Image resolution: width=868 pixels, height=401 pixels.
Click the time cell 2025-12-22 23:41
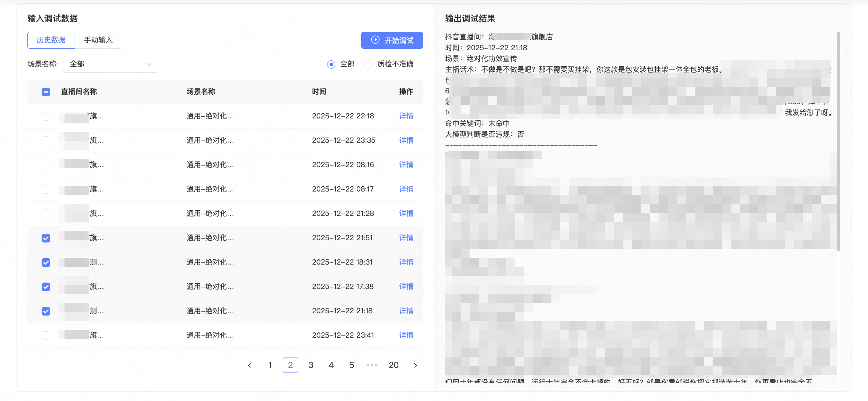pos(343,335)
